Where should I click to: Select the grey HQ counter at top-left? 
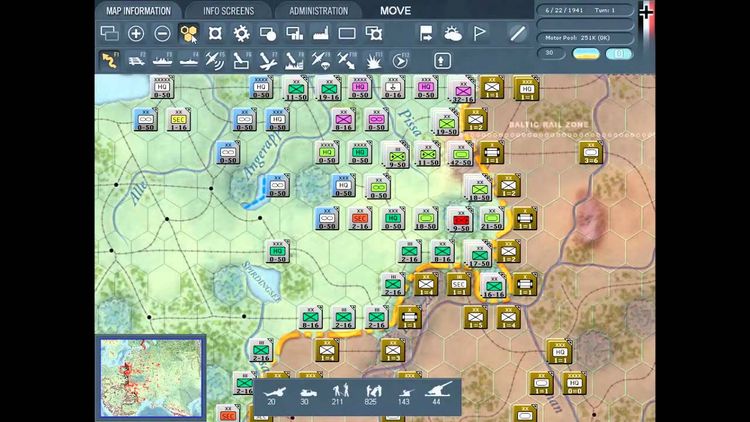point(162,87)
